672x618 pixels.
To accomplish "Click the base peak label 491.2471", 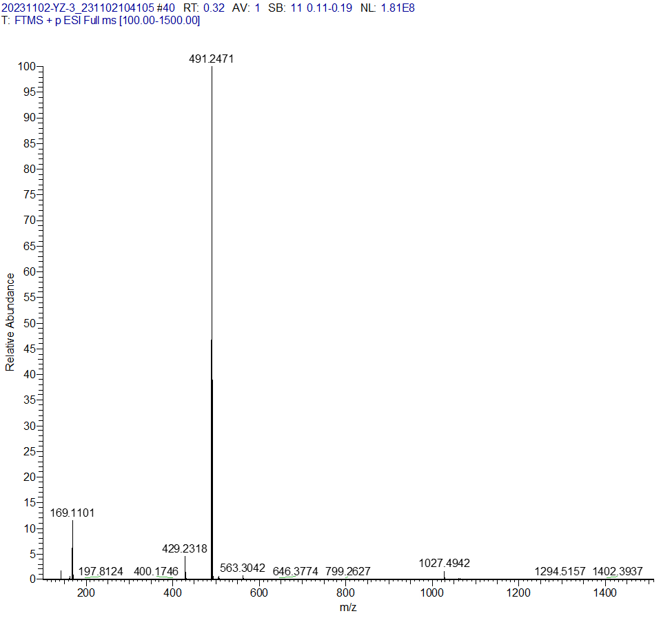I will coord(212,59).
